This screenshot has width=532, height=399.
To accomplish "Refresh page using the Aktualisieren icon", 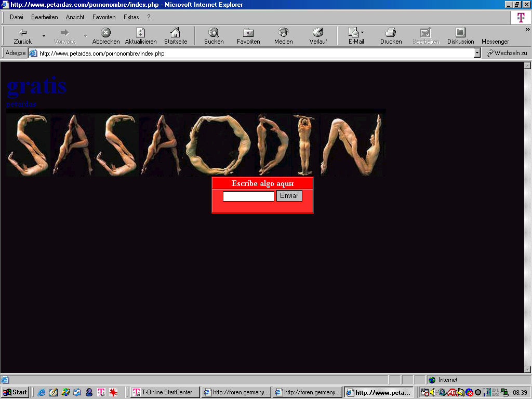I will pos(140,33).
